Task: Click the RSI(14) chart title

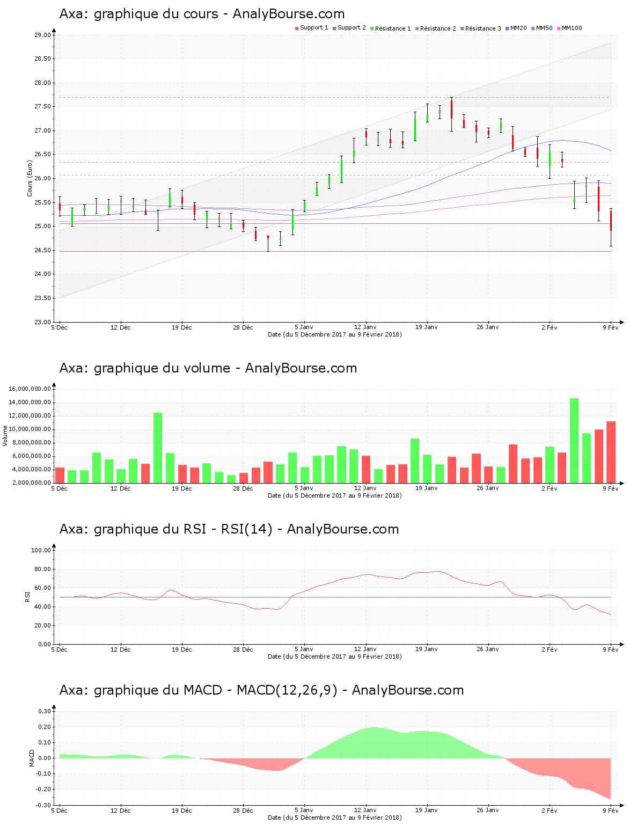Action: point(229,529)
